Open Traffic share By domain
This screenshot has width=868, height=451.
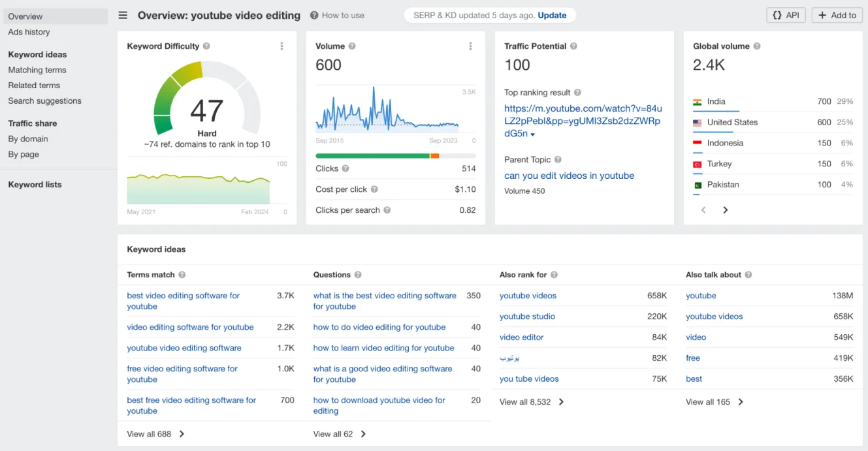(28, 139)
